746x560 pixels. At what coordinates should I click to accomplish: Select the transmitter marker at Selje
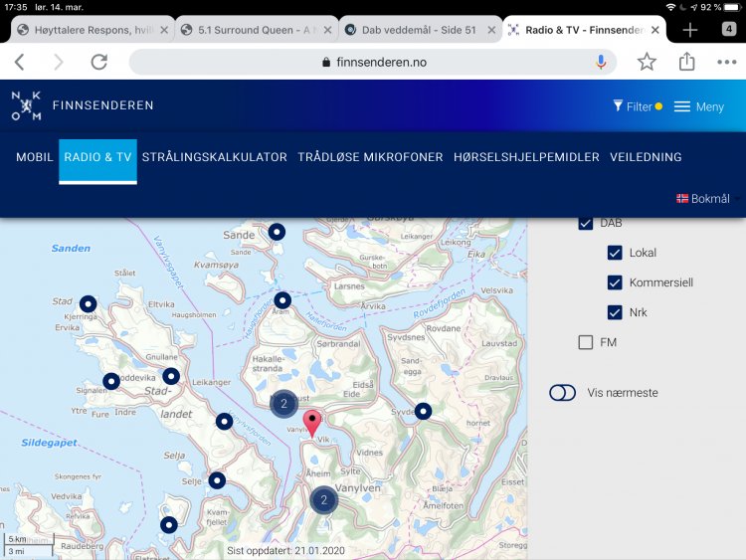click(x=217, y=480)
